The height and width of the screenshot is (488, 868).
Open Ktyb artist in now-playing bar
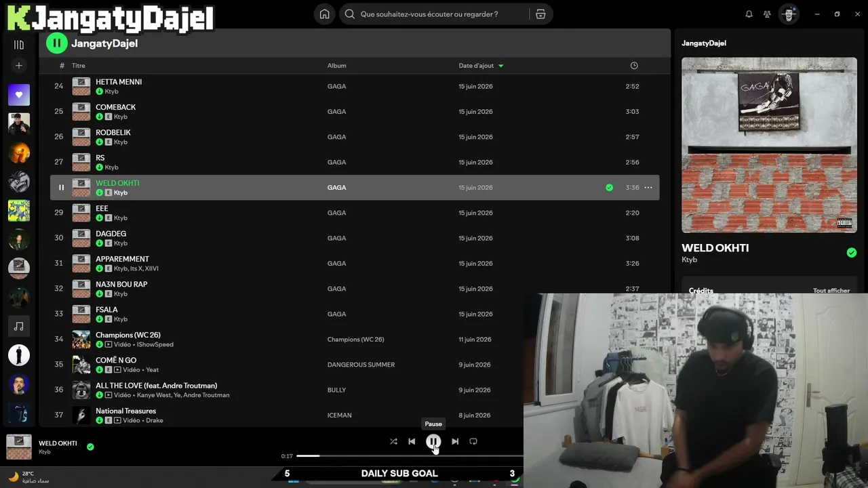click(x=45, y=452)
